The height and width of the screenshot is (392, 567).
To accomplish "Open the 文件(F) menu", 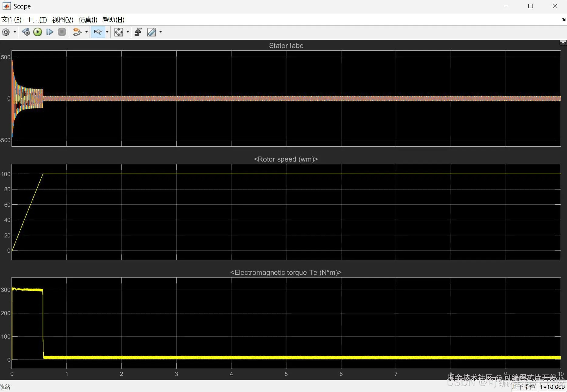I will coord(11,20).
